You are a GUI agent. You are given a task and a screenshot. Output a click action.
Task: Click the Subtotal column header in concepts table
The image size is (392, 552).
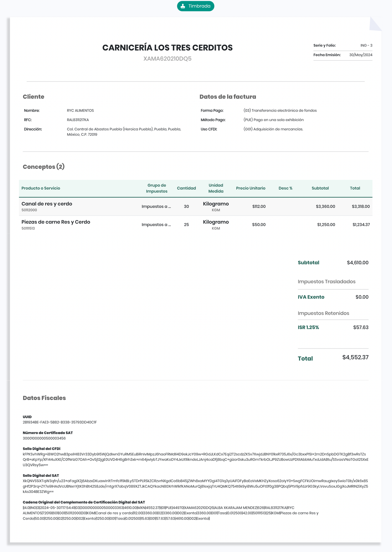(x=320, y=188)
